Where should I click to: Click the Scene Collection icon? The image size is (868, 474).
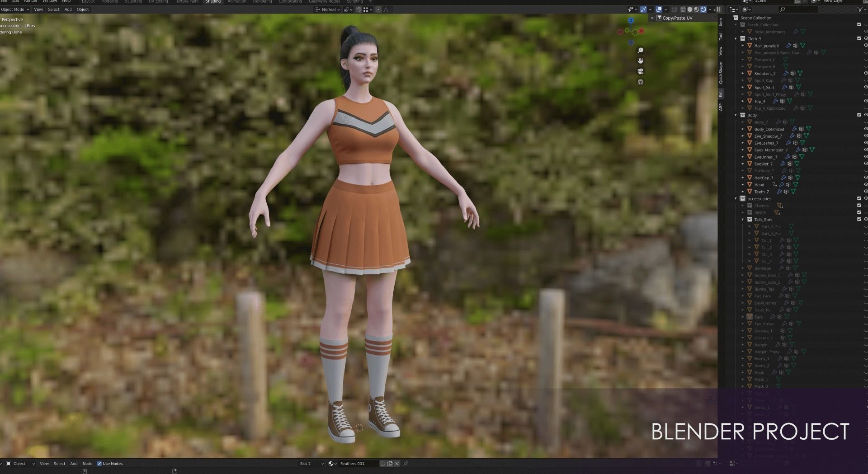pyautogui.click(x=736, y=18)
